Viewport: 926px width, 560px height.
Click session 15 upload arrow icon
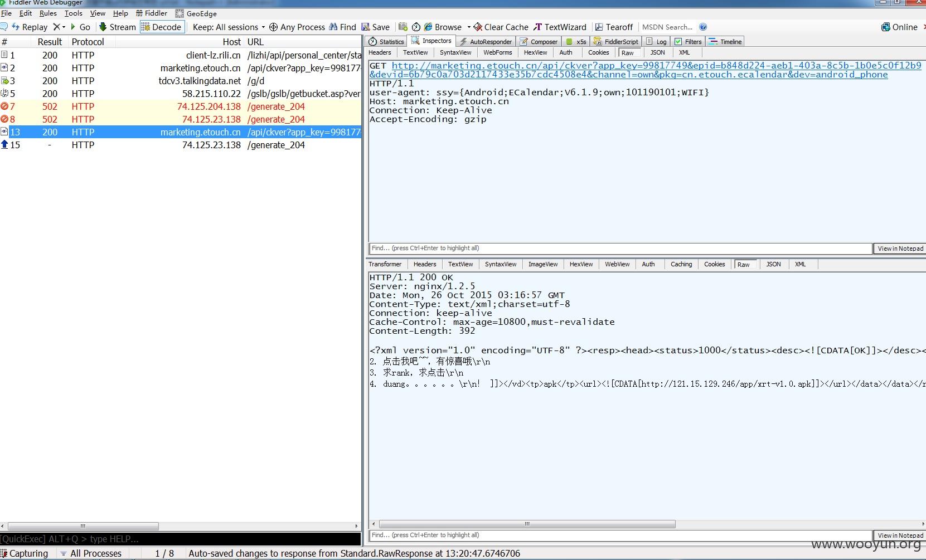coord(4,144)
